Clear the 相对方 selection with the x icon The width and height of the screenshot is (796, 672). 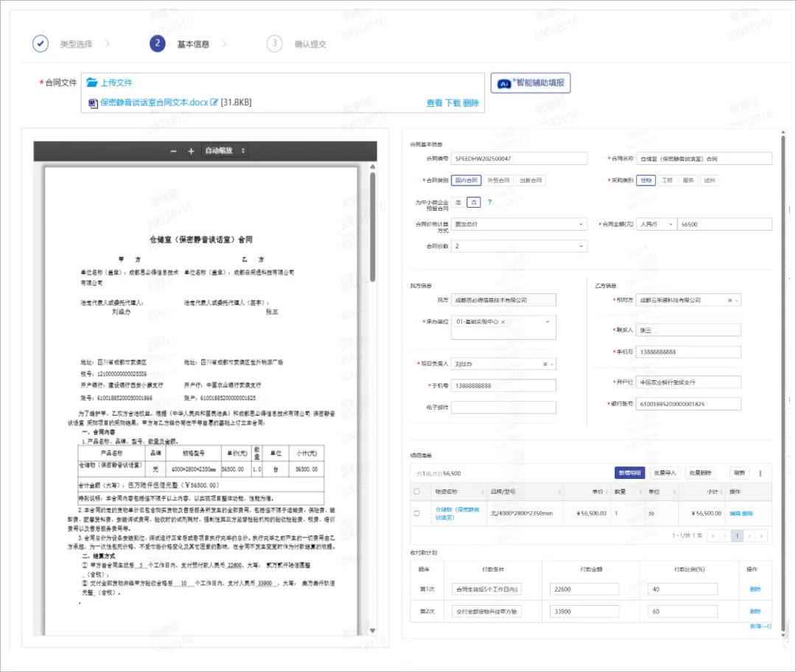(730, 301)
